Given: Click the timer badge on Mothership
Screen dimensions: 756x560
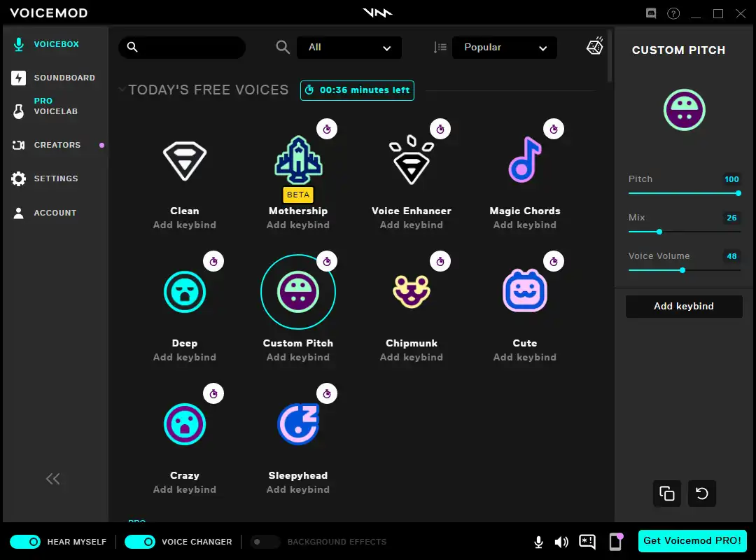Looking at the screenshot, I should [x=327, y=129].
